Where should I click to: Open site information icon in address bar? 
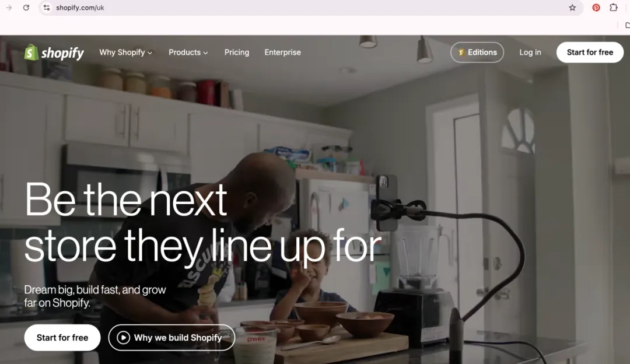tap(47, 8)
